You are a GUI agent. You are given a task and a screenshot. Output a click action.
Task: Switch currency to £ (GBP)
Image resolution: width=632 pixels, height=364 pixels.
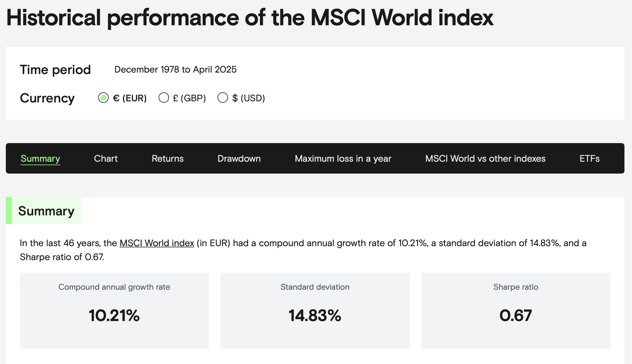[x=164, y=98]
